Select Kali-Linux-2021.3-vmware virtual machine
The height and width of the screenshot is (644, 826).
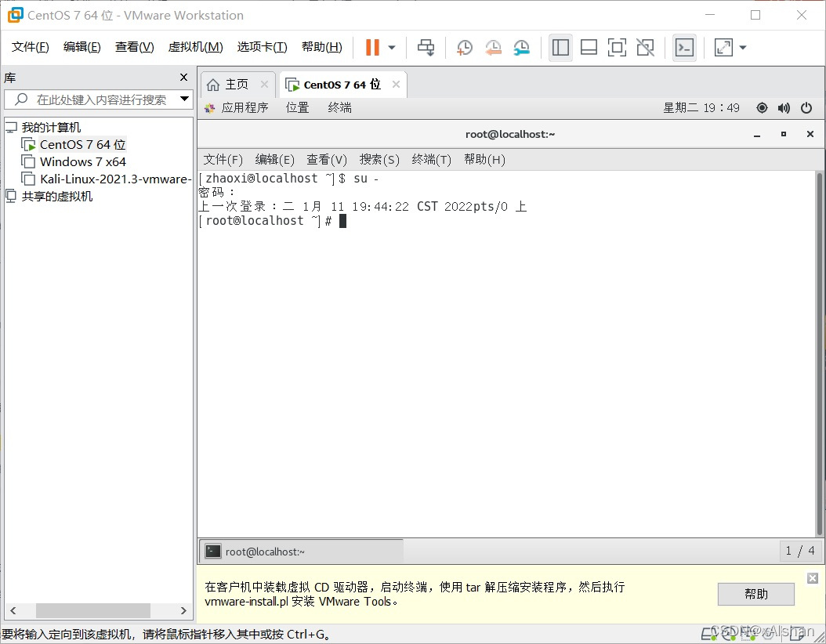pyautogui.click(x=115, y=179)
